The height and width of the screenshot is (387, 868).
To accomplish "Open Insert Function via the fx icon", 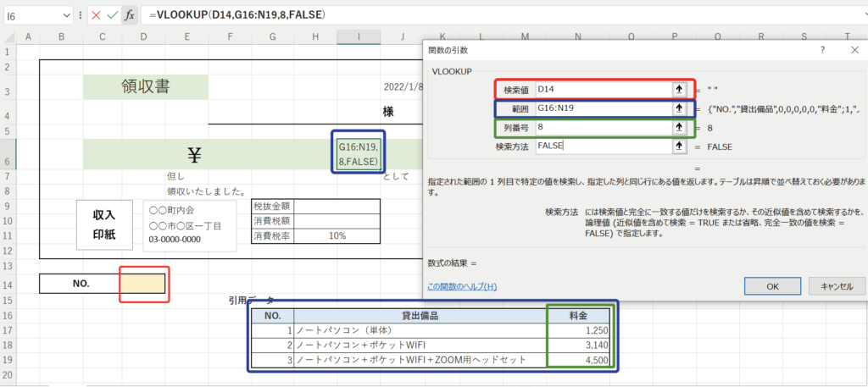I will [129, 15].
